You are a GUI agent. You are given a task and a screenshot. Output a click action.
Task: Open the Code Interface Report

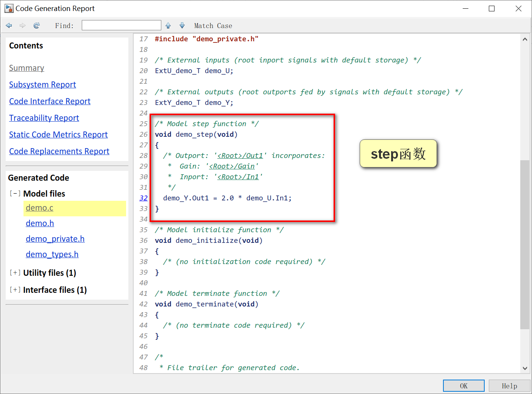pos(50,101)
